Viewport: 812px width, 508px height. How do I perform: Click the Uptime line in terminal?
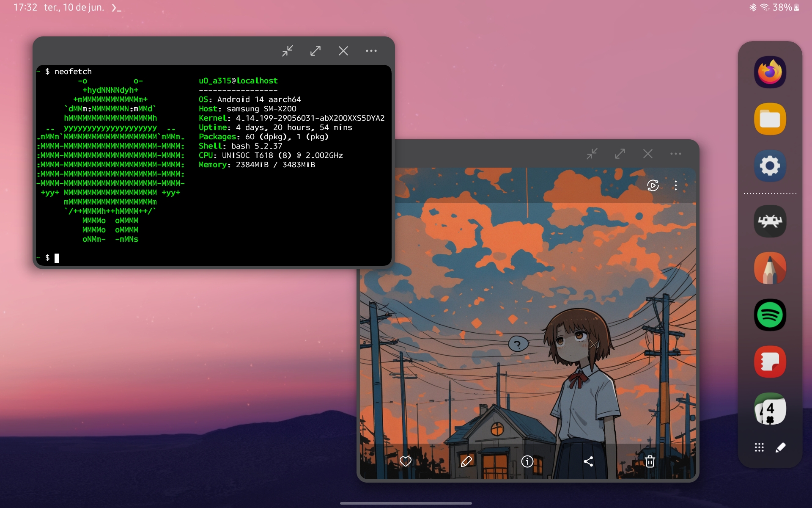(275, 127)
